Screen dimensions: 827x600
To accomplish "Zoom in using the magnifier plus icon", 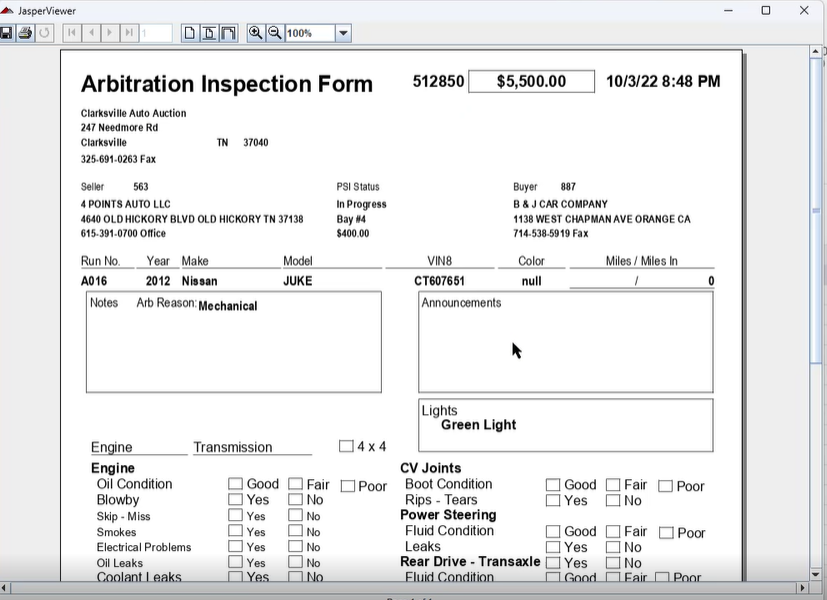I will [x=256, y=33].
